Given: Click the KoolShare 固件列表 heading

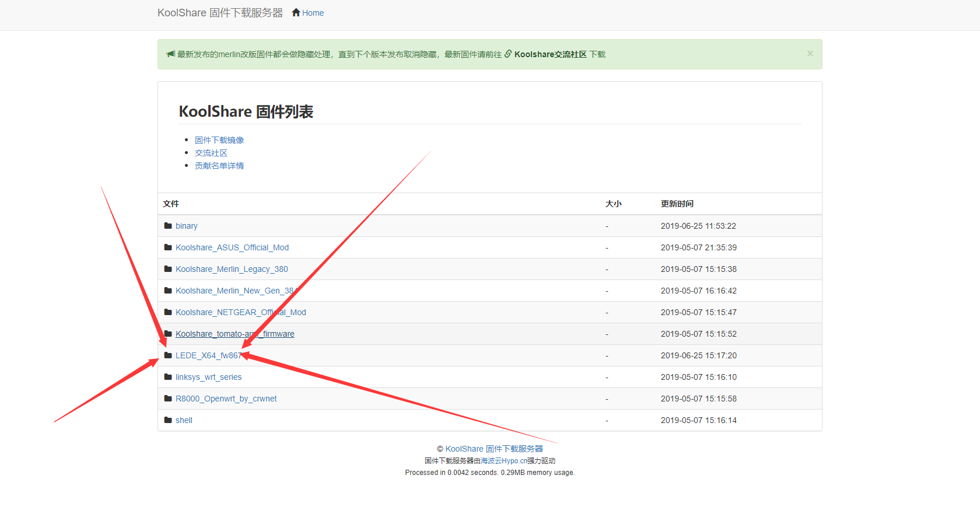Looking at the screenshot, I should point(246,111).
